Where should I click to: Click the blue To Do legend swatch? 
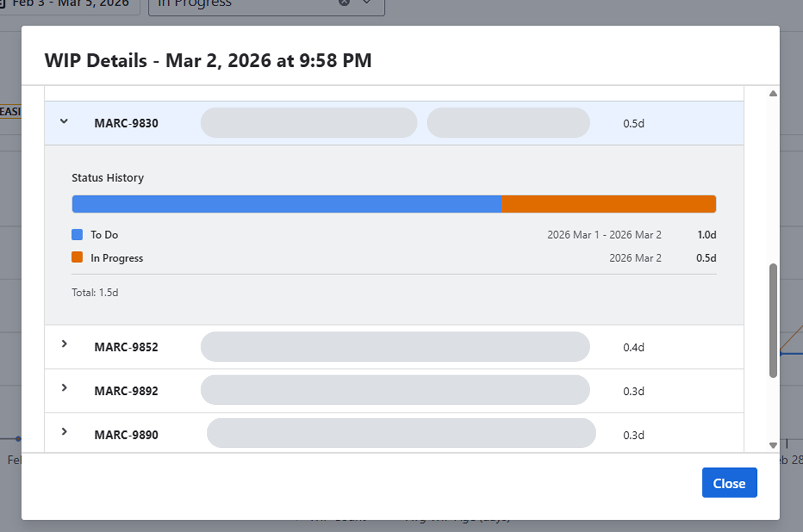[x=77, y=235]
